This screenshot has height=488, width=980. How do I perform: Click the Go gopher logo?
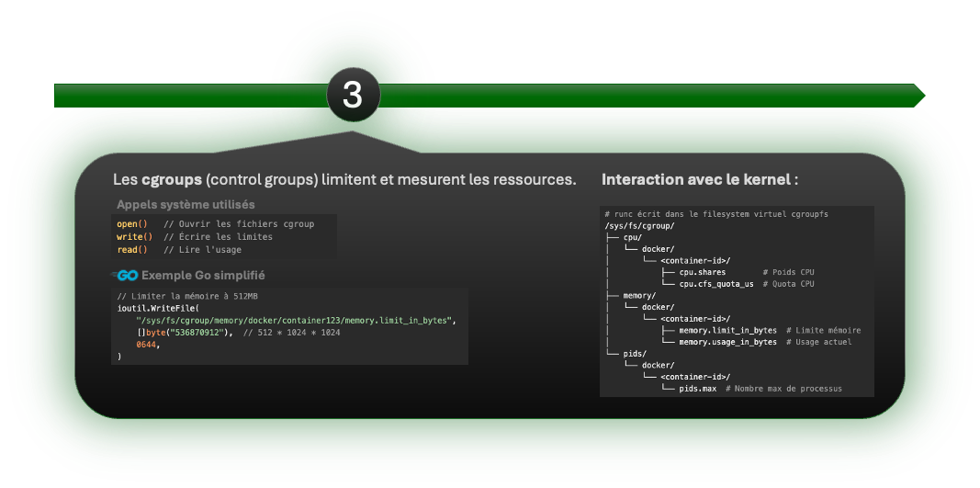pyautogui.click(x=125, y=276)
